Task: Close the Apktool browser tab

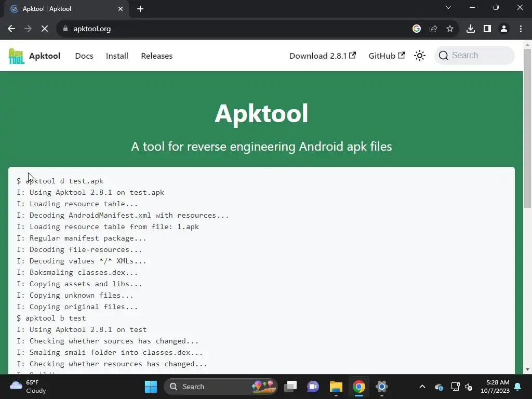Action: click(x=121, y=9)
